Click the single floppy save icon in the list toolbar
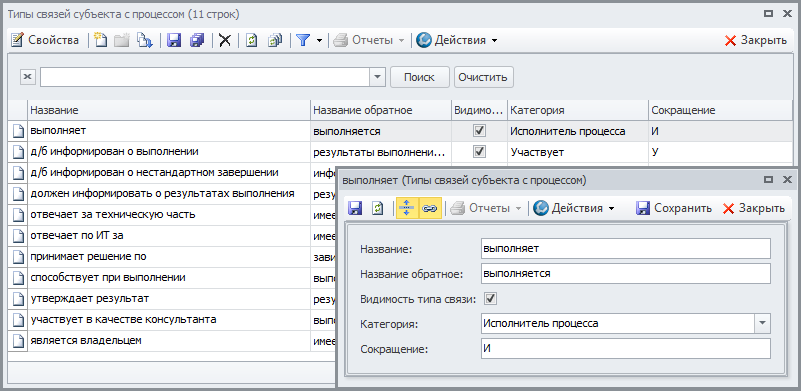The width and height of the screenshot is (801, 391). pos(175,40)
